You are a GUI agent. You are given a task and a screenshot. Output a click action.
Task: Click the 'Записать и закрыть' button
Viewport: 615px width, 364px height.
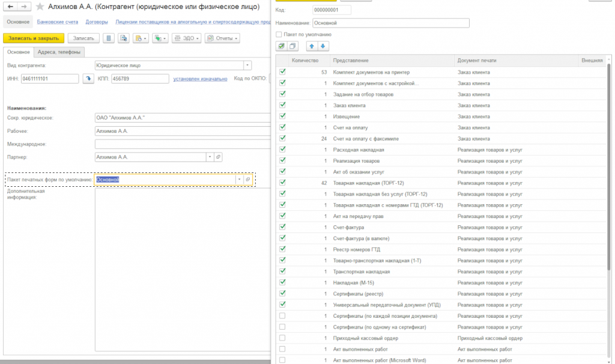pyautogui.click(x=34, y=38)
